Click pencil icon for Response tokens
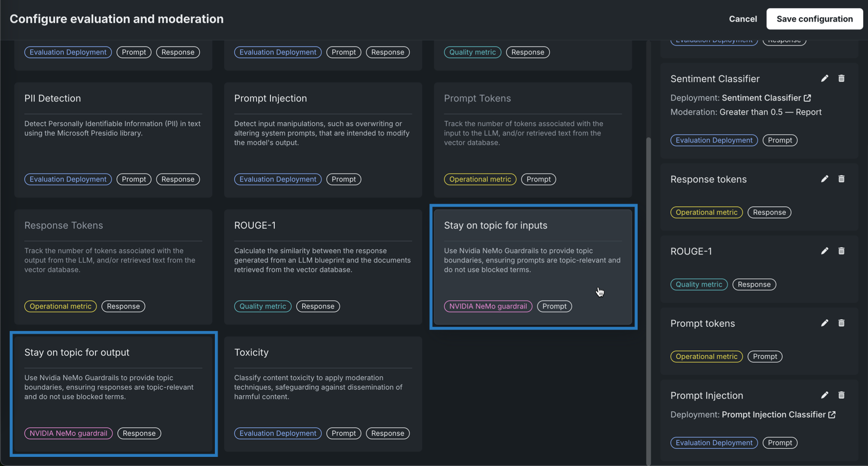Screen dimensions: 868x466 coord(825,179)
